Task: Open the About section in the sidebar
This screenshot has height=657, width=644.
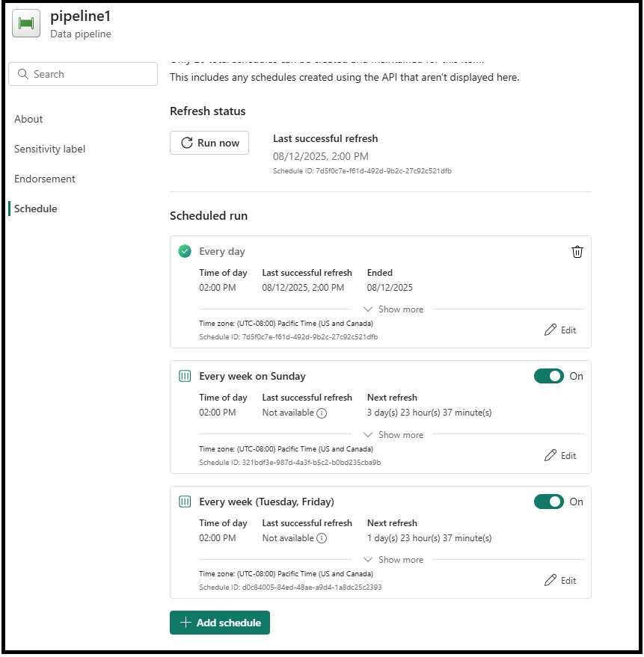Action: 28,119
